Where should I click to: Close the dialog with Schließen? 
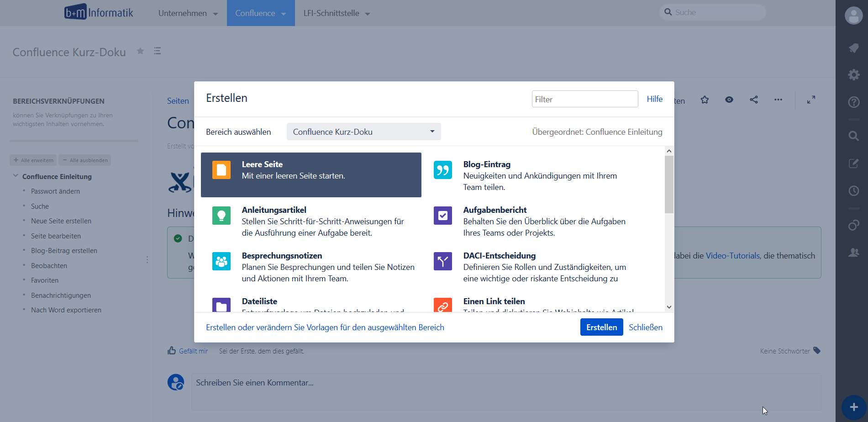[x=646, y=327]
